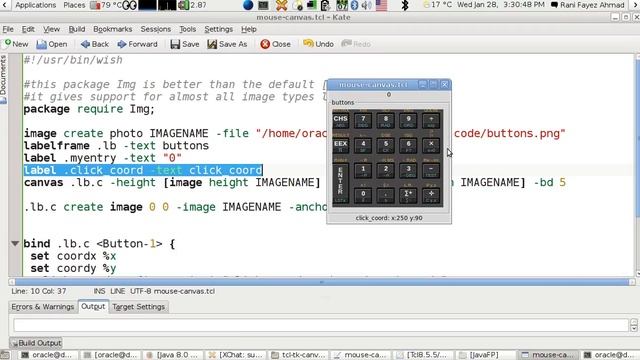Open the Bookmarks menu
Viewport: 640px width, 360px height.
click(x=113, y=29)
